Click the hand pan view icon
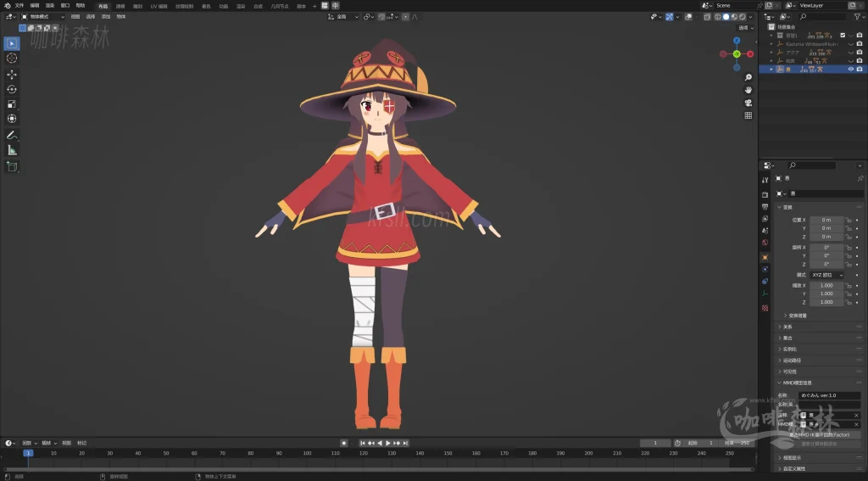Image resolution: width=868 pixels, height=481 pixels. [748, 90]
